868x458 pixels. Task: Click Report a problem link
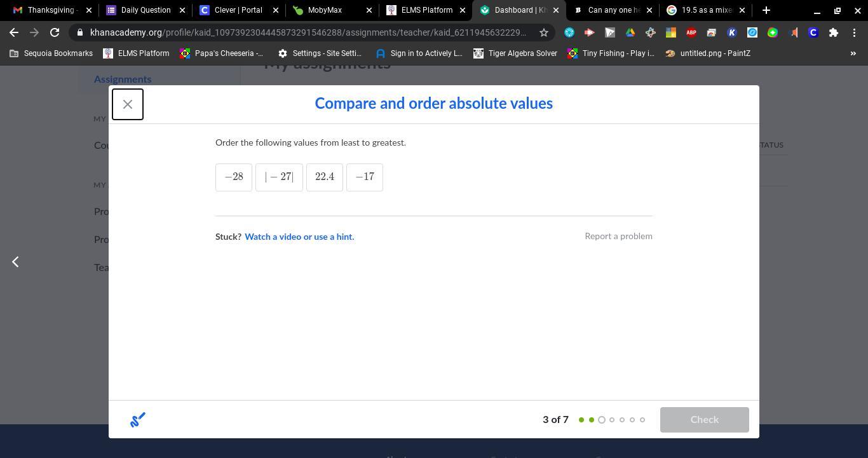coord(618,236)
